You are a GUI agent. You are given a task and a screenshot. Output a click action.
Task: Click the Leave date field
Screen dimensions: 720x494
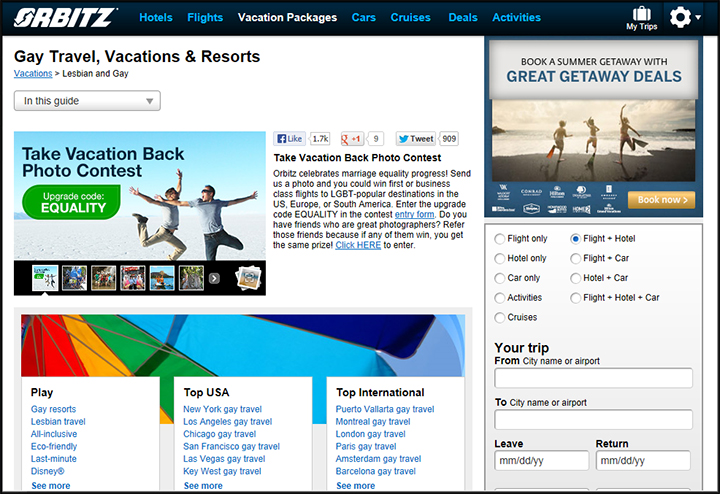[541, 460]
